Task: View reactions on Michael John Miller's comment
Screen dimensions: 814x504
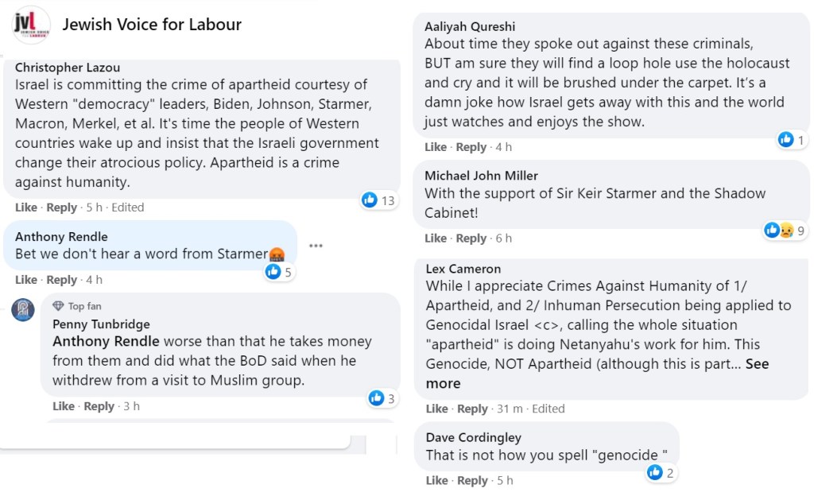Action: point(777,231)
